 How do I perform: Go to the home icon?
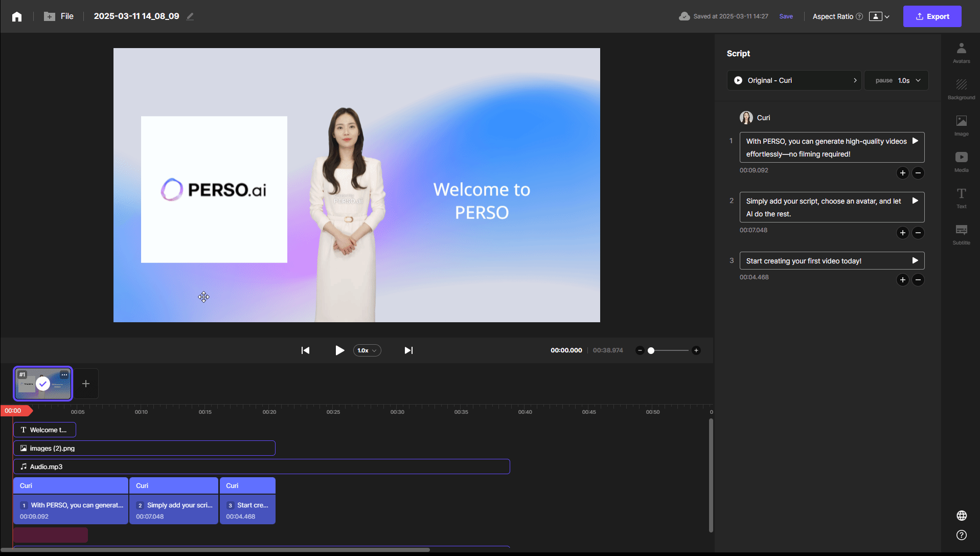tap(17, 16)
